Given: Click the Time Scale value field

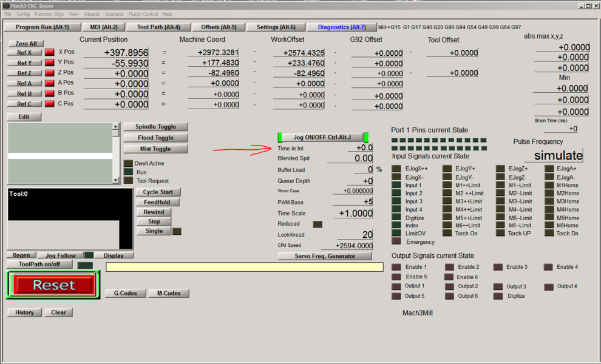Looking at the screenshot, I should pos(353,214).
